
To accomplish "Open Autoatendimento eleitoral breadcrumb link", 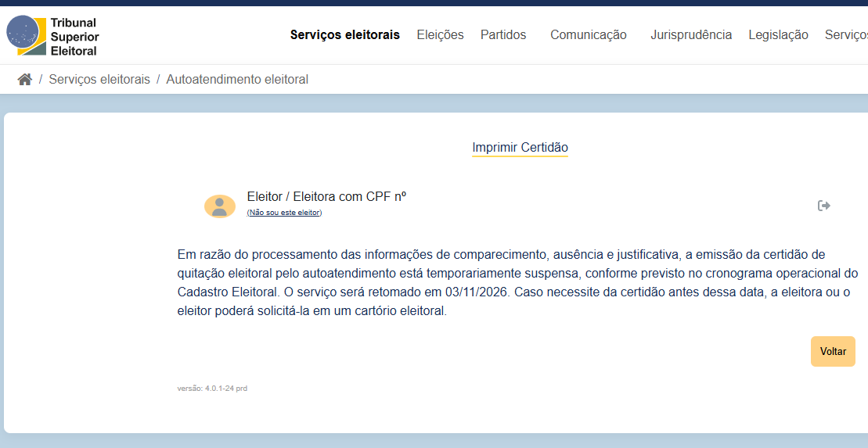I will tap(237, 80).
